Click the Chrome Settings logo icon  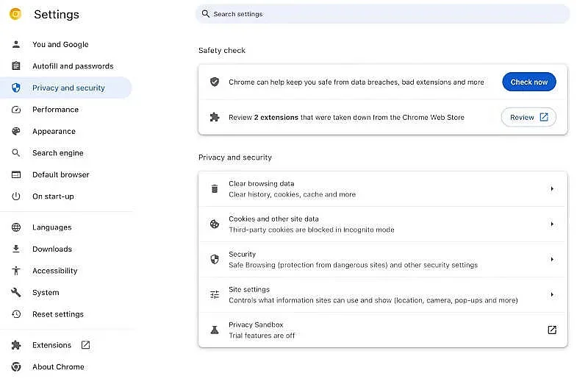[15, 14]
